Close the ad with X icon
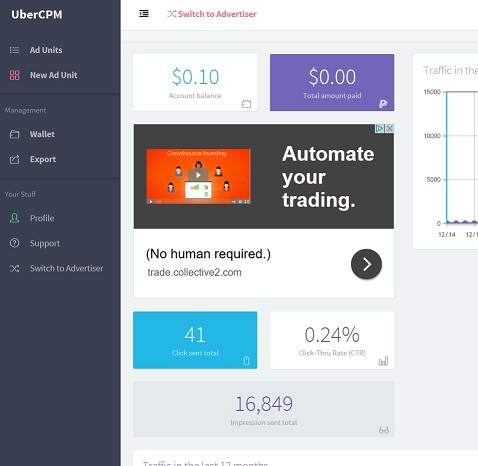The width and height of the screenshot is (478, 466). [389, 128]
